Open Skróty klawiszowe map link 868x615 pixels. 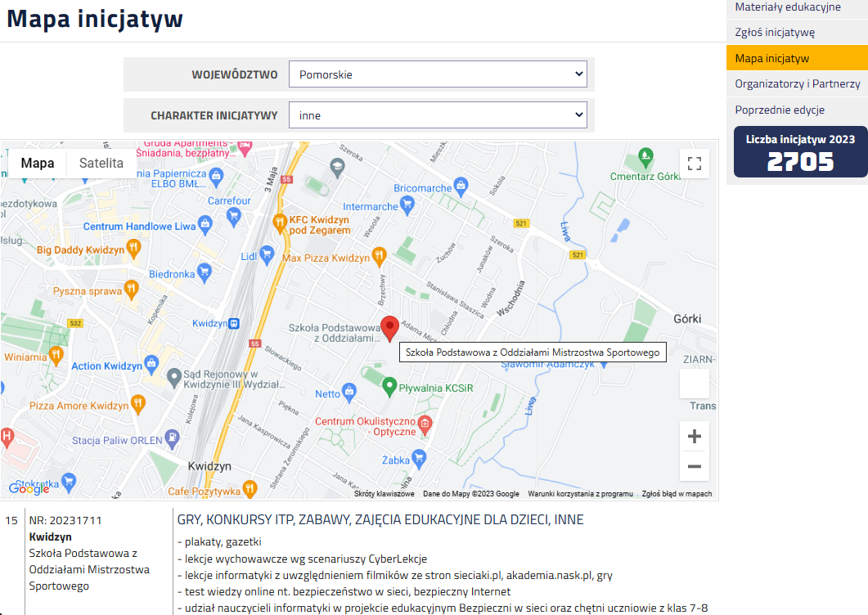[x=385, y=494]
